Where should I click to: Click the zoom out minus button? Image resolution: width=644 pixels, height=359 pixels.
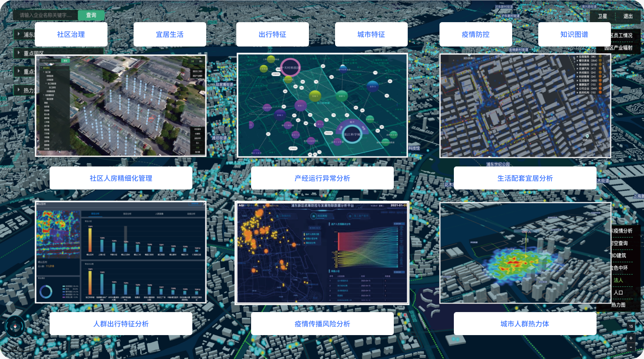tap(631, 347)
